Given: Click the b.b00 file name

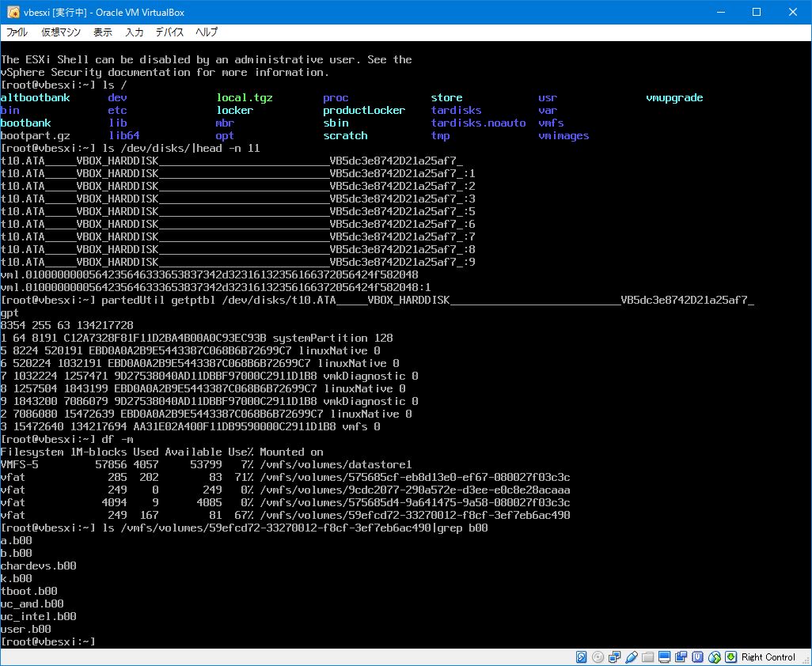Looking at the screenshot, I should click(x=16, y=553).
